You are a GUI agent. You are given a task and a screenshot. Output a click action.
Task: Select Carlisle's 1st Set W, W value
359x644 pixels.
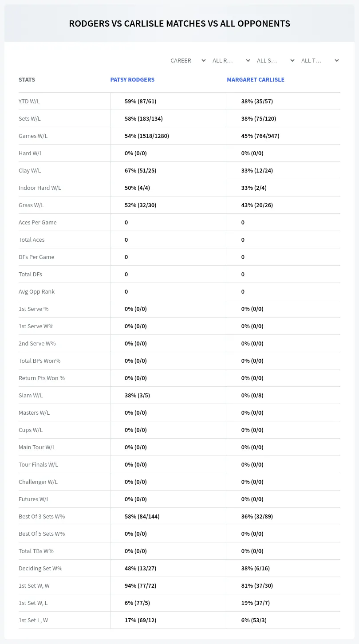point(257,586)
